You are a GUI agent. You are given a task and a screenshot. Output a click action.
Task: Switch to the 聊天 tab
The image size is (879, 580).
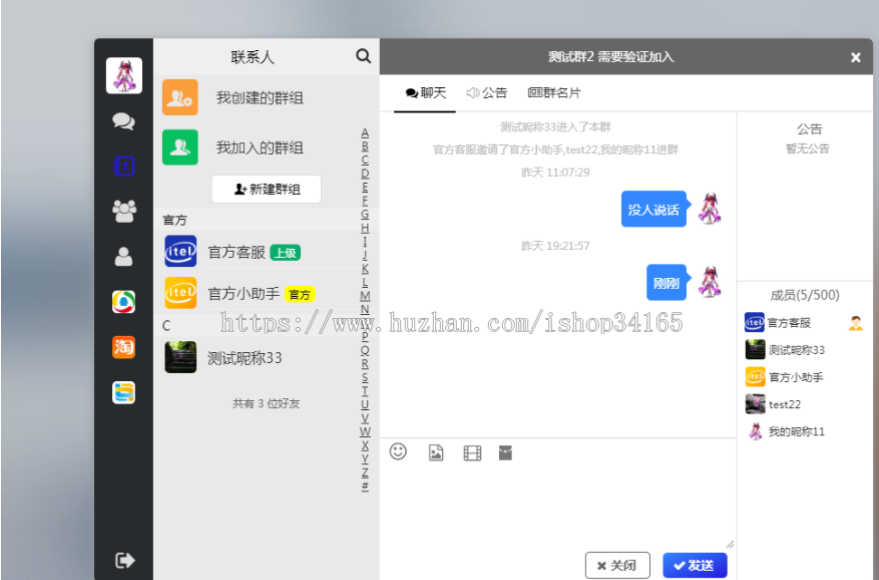tap(426, 93)
